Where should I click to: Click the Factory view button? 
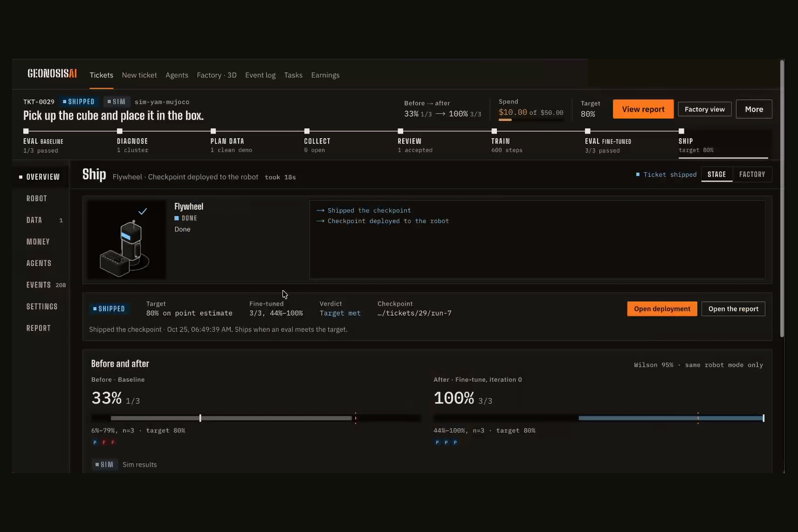point(704,109)
